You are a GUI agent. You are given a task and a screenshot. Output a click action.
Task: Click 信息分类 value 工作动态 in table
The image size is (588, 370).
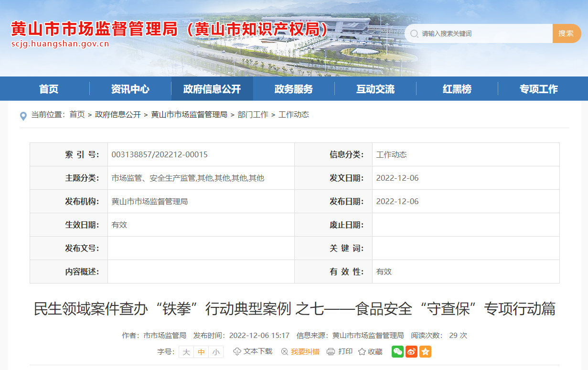pyautogui.click(x=392, y=155)
